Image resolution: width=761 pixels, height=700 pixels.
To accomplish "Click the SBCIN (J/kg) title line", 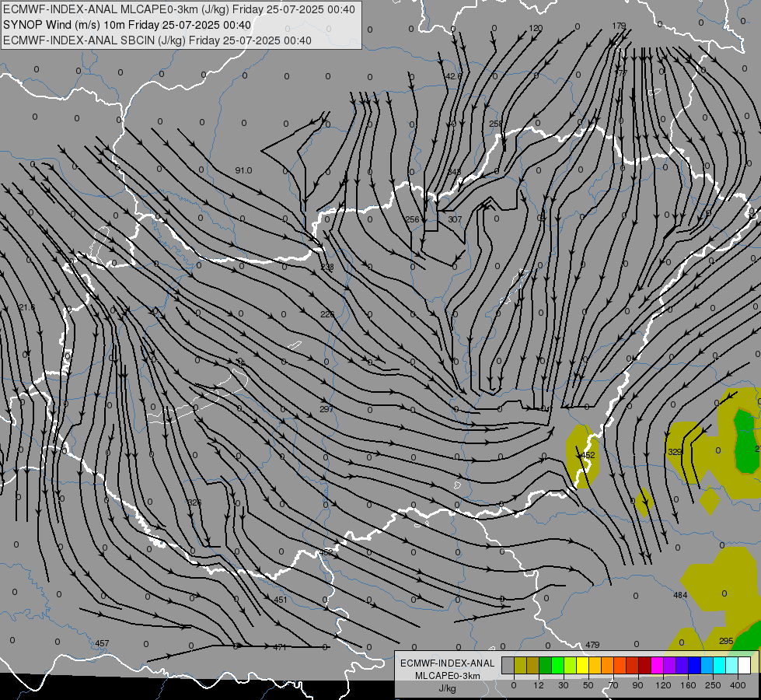I will pos(157,40).
